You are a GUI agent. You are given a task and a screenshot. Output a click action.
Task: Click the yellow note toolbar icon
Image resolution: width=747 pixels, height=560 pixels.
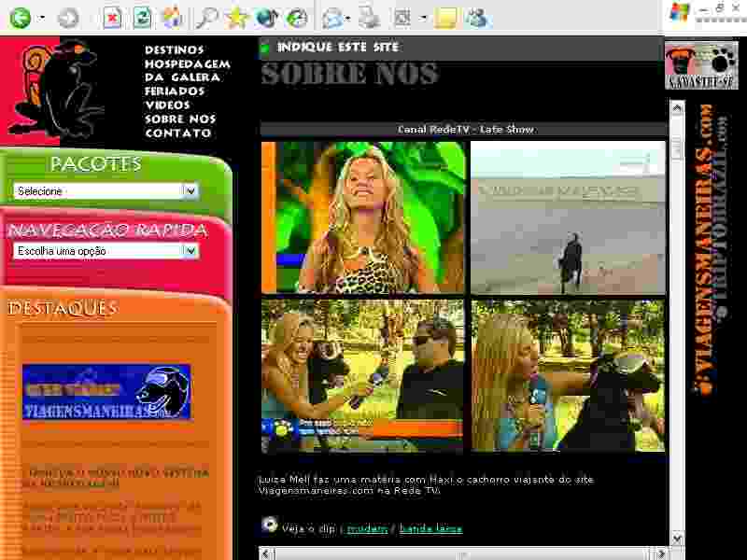click(445, 18)
